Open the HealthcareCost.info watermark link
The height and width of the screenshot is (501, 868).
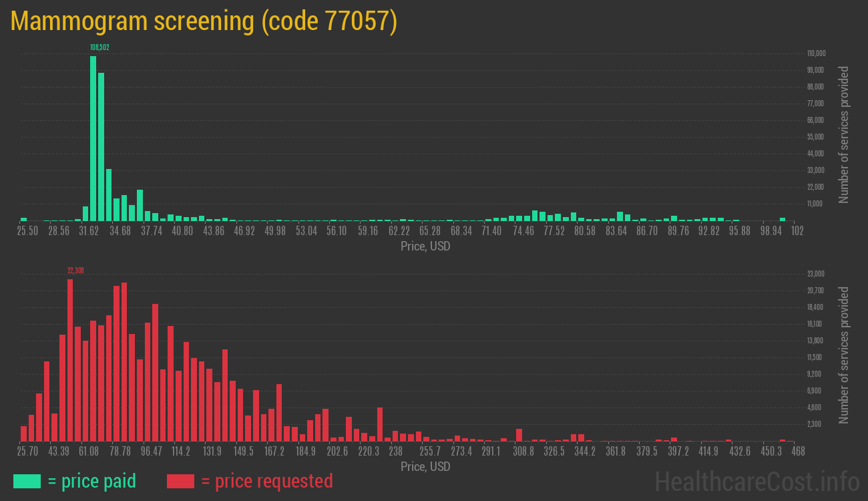click(x=756, y=481)
